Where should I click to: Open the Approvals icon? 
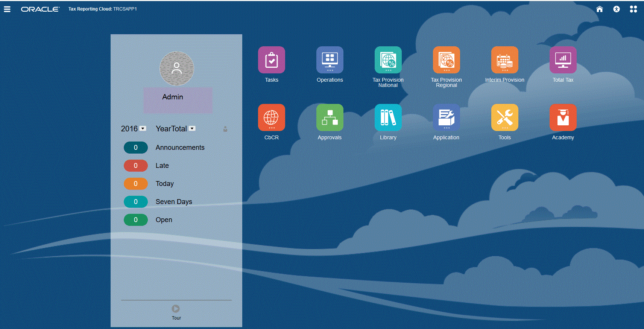(330, 117)
